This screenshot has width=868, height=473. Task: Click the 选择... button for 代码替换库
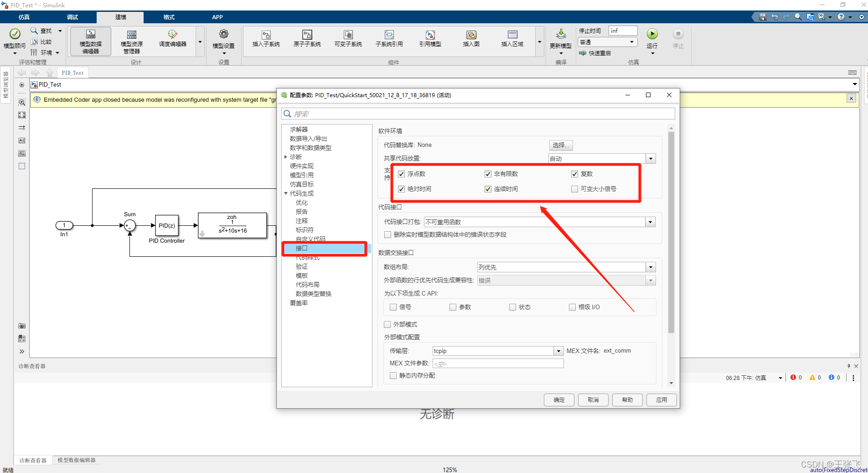point(561,145)
